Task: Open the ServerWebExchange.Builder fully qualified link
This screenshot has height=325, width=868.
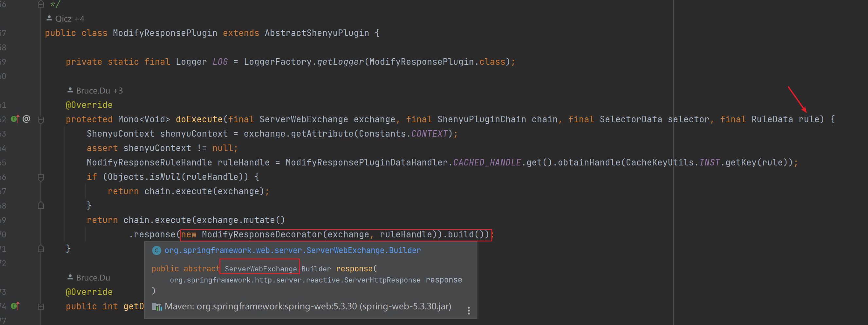Action: [x=292, y=250]
